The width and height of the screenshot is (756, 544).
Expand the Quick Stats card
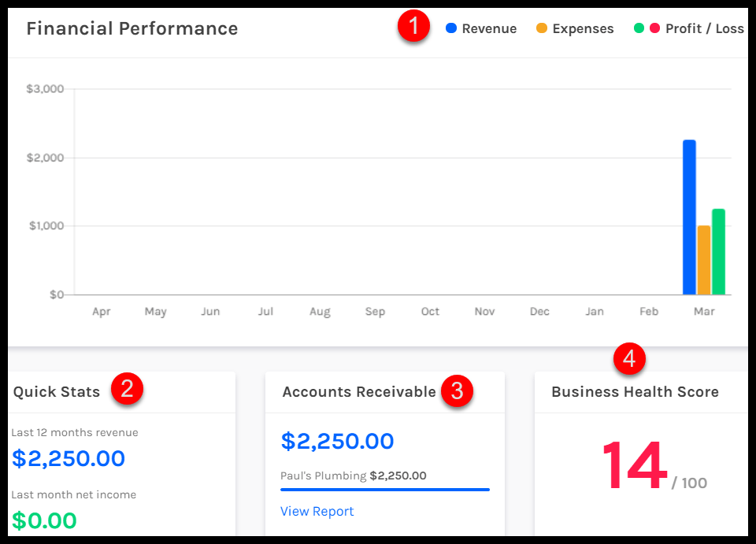click(56, 391)
